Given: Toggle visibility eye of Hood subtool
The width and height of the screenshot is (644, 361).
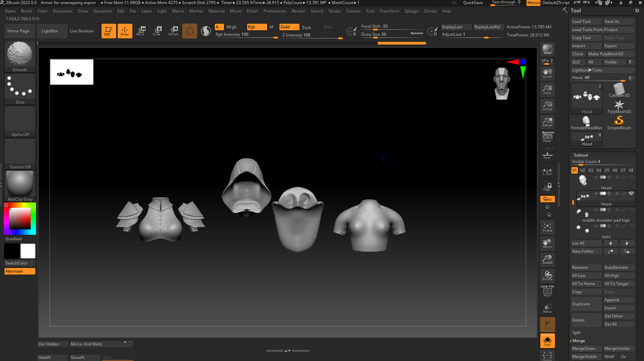Looking at the screenshot, I should click(631, 194).
